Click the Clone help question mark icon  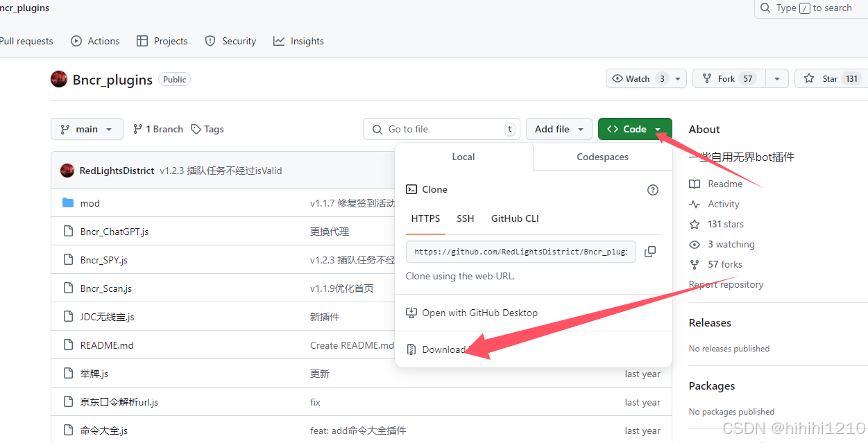[x=653, y=190]
